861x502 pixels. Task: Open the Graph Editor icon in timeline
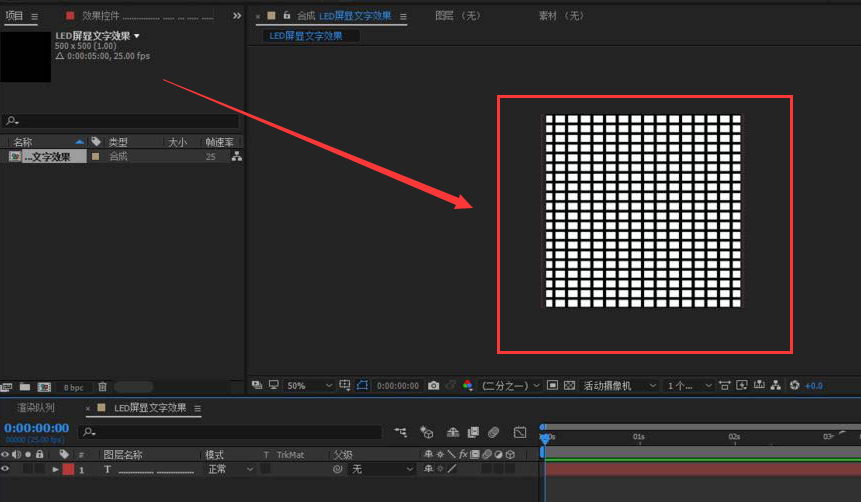click(x=520, y=432)
